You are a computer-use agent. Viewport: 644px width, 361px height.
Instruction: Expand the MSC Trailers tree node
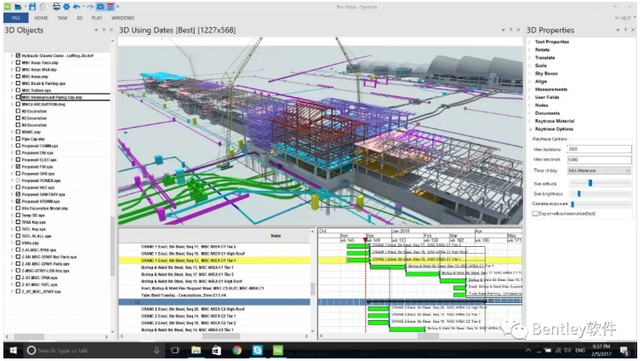pyautogui.click(x=12, y=90)
